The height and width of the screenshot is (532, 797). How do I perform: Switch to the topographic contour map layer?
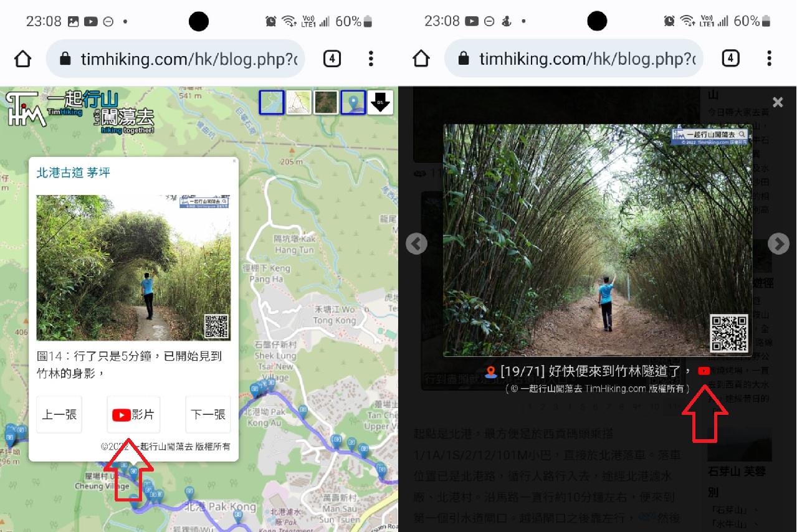tap(298, 102)
